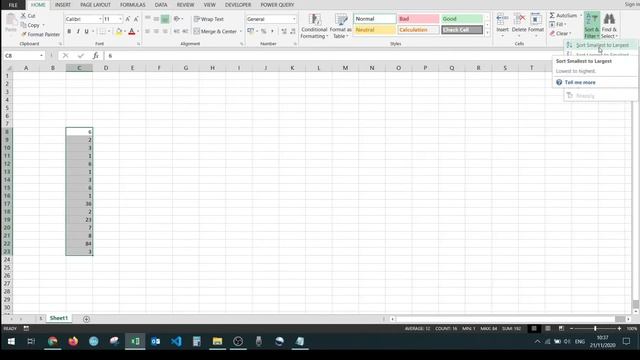Image resolution: width=640 pixels, height=360 pixels.
Task: Click the Accounting Number Format icon
Action: point(251,31)
